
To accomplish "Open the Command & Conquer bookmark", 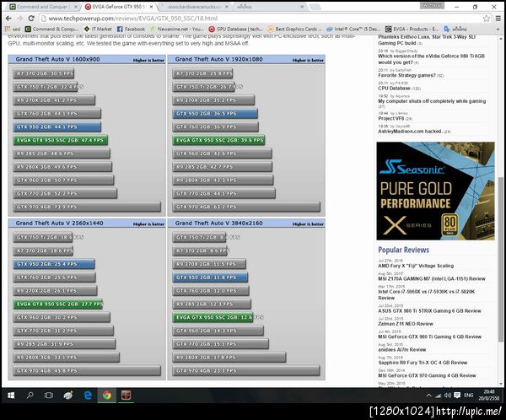I will [x=51, y=29].
